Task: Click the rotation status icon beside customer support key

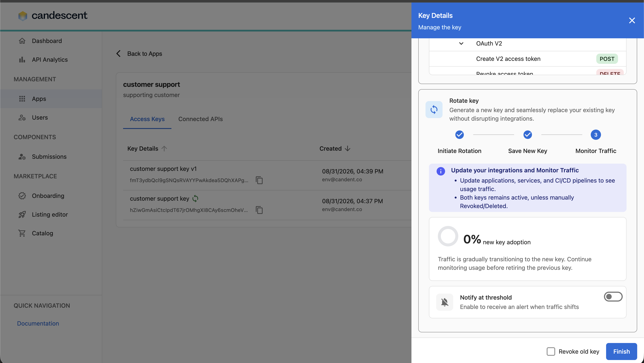Action: 195,198
